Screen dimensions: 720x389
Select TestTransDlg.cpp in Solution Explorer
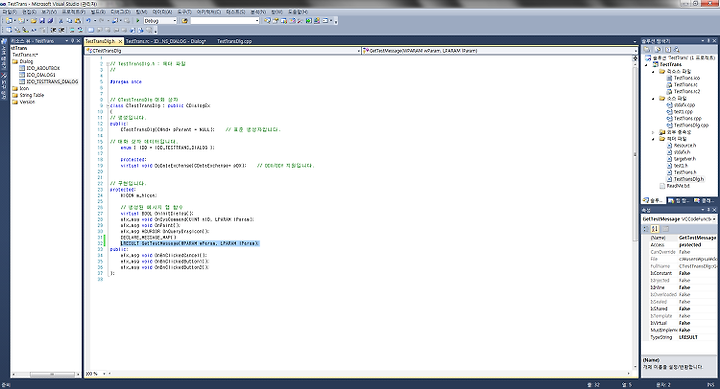click(x=691, y=125)
